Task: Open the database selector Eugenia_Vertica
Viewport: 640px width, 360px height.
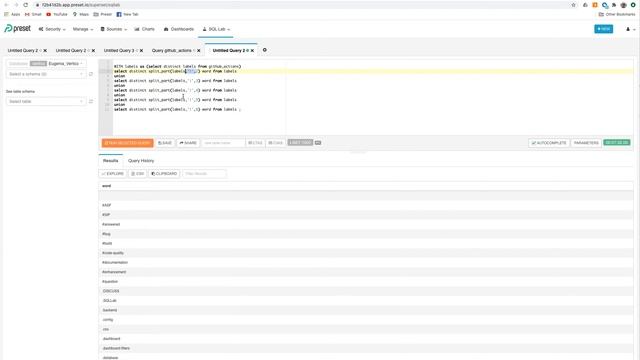Action: (x=46, y=64)
